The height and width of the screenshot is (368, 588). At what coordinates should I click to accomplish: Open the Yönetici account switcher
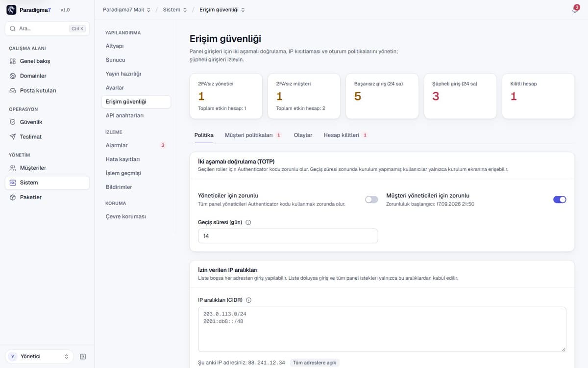coord(40,357)
